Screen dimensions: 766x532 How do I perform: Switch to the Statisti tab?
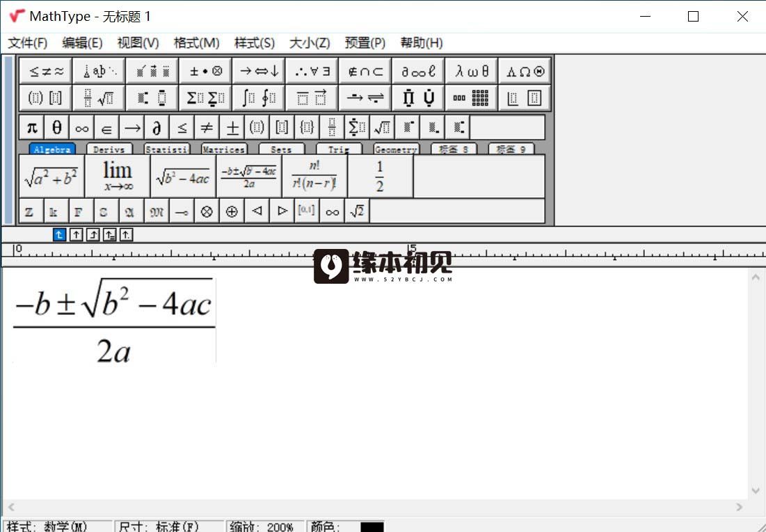tap(166, 149)
